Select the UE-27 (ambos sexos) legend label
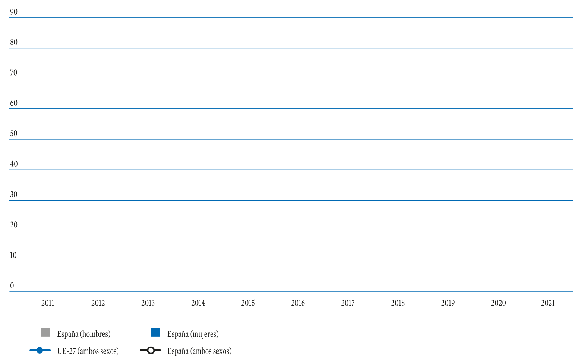This screenshot has height=364, width=588. (x=88, y=351)
